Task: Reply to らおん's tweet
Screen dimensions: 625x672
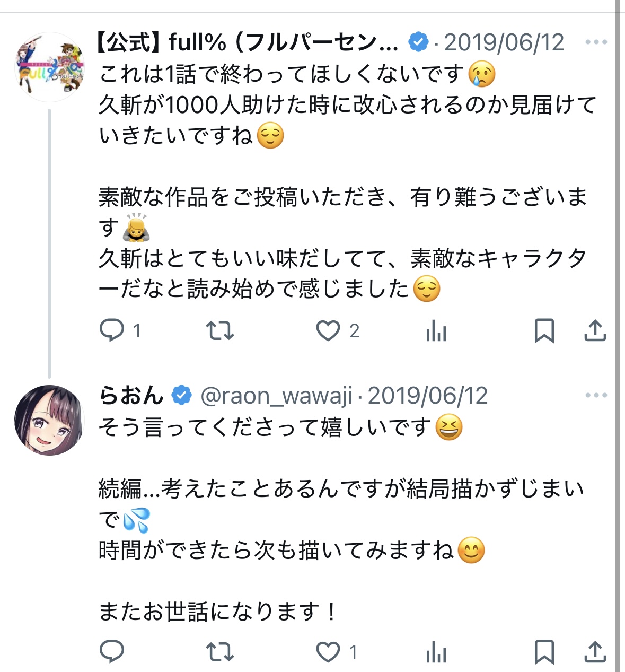Action: coord(112,652)
